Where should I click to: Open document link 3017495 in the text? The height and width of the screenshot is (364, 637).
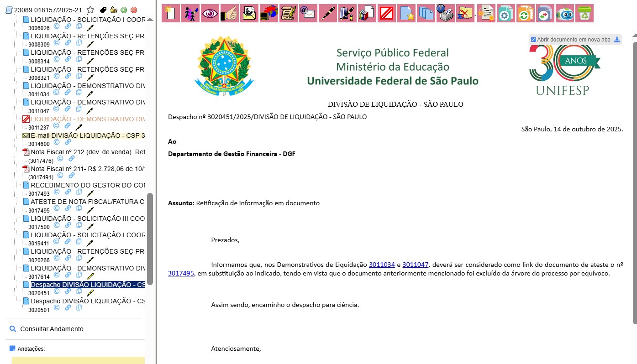coord(181,274)
